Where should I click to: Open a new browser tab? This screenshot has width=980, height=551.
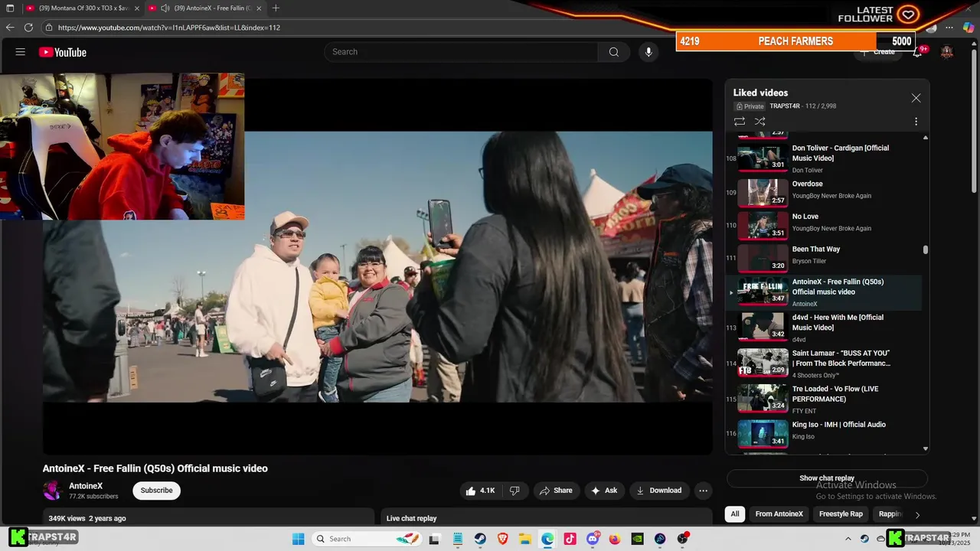click(x=276, y=8)
